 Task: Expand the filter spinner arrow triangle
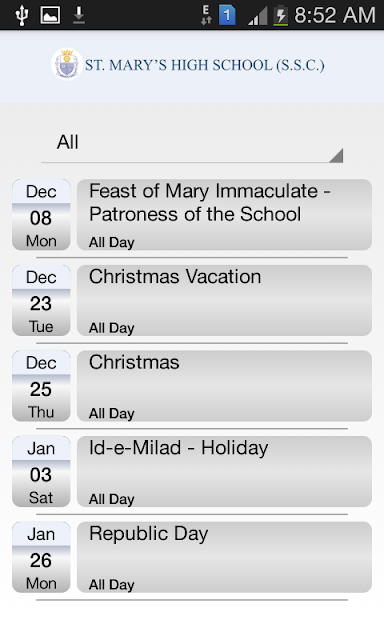[x=337, y=155]
